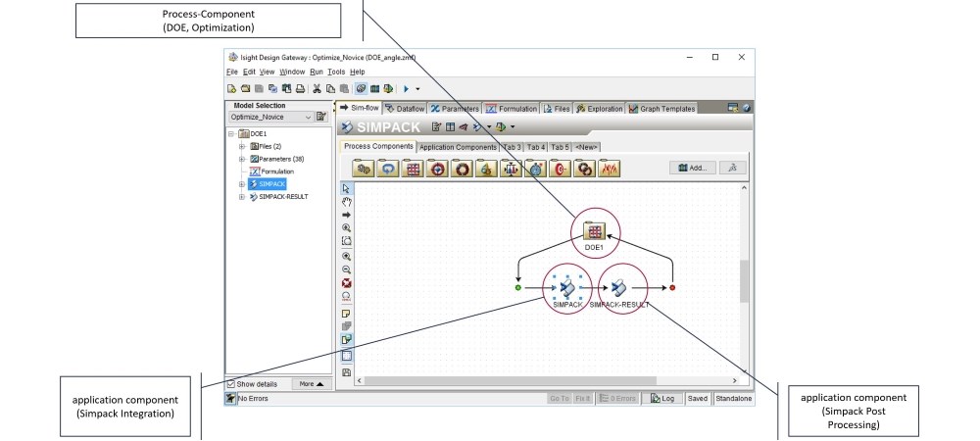The height and width of the screenshot is (441, 980).
Task: Open palette Tab 3
Action: coord(512,147)
